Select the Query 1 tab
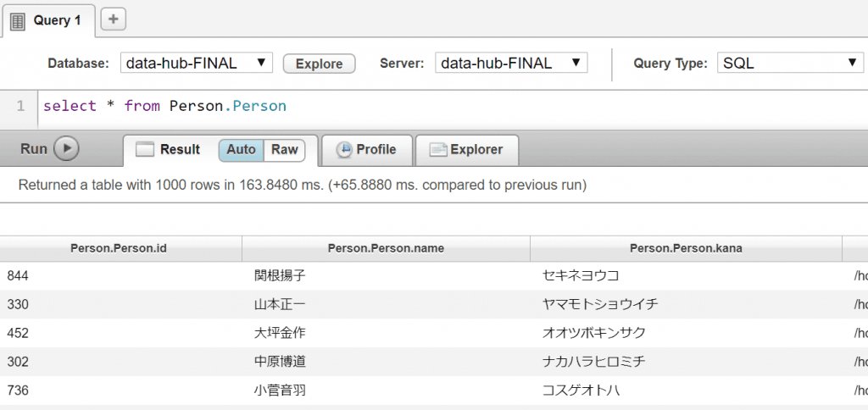 click(57, 20)
